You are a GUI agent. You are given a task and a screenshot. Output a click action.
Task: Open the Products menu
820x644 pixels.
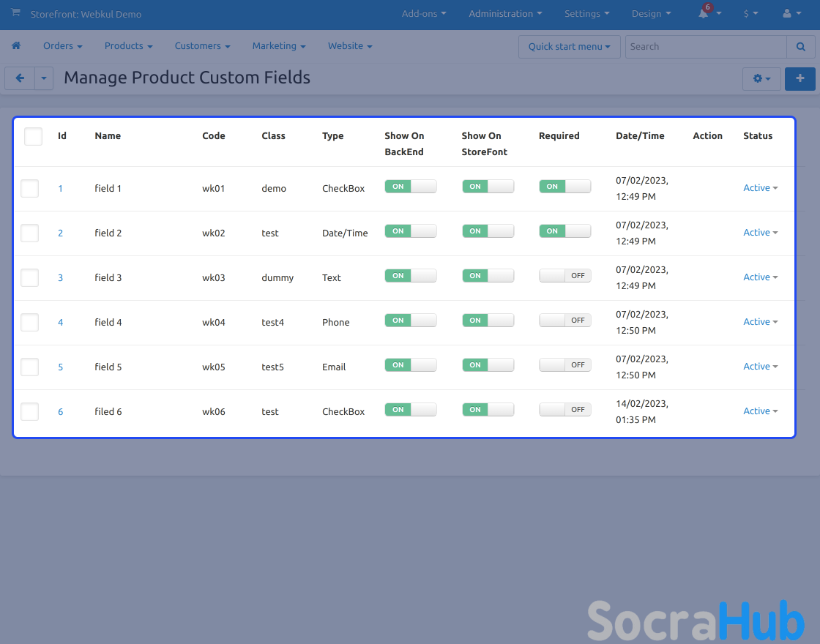(129, 46)
